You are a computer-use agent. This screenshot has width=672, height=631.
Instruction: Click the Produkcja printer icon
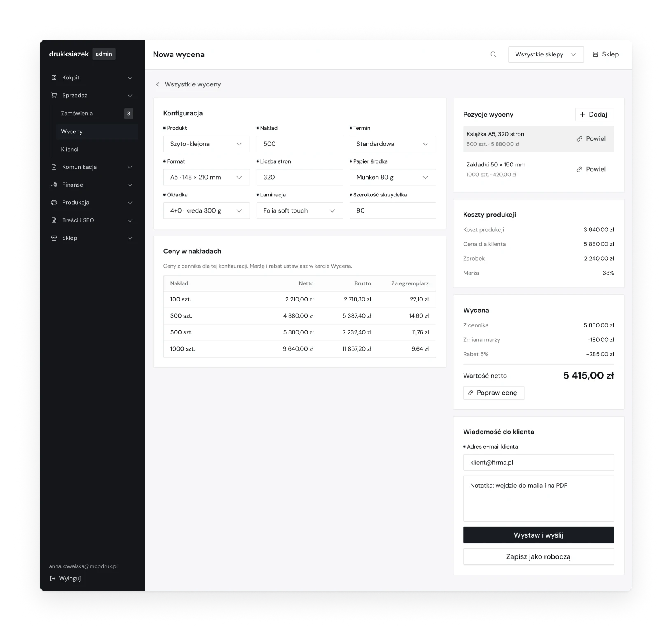(x=54, y=203)
